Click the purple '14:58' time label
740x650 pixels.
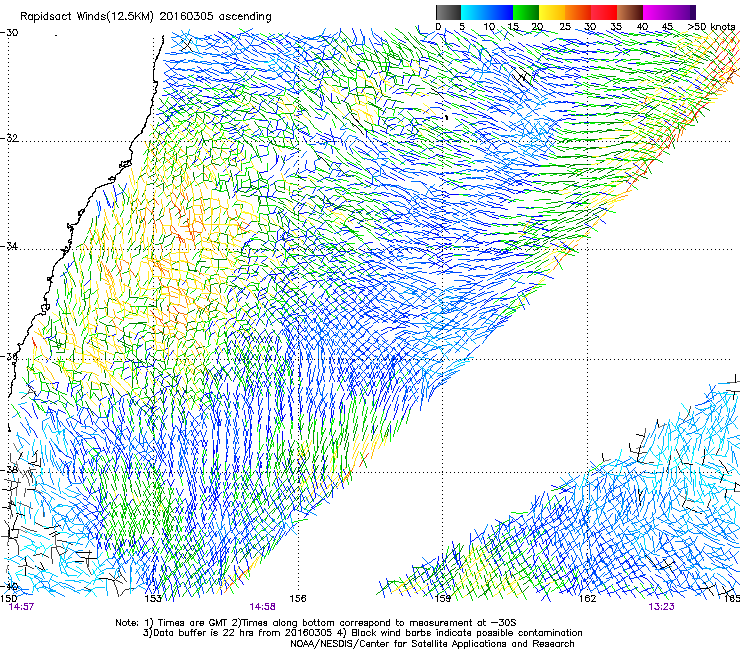point(262,607)
